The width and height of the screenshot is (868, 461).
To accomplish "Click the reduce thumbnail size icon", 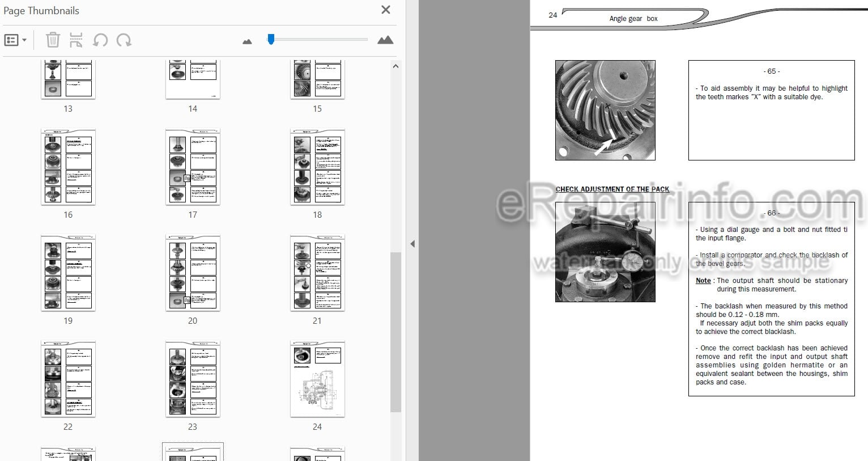I will 247,41.
